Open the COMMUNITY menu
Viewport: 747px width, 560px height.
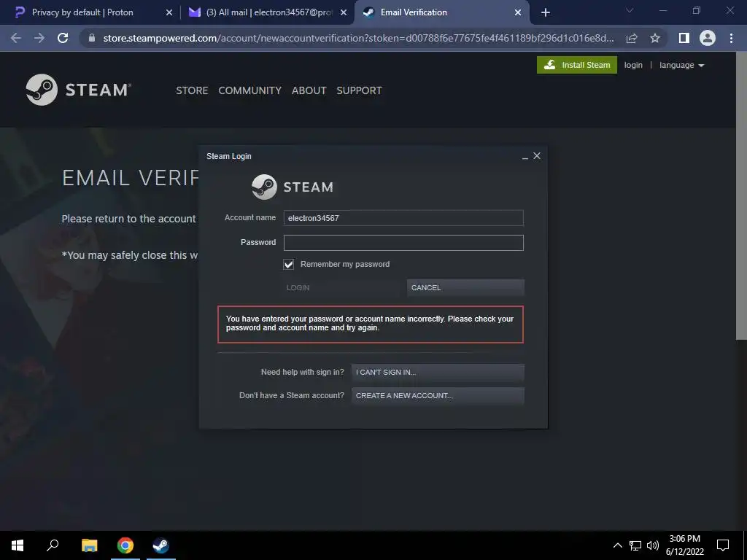point(249,90)
